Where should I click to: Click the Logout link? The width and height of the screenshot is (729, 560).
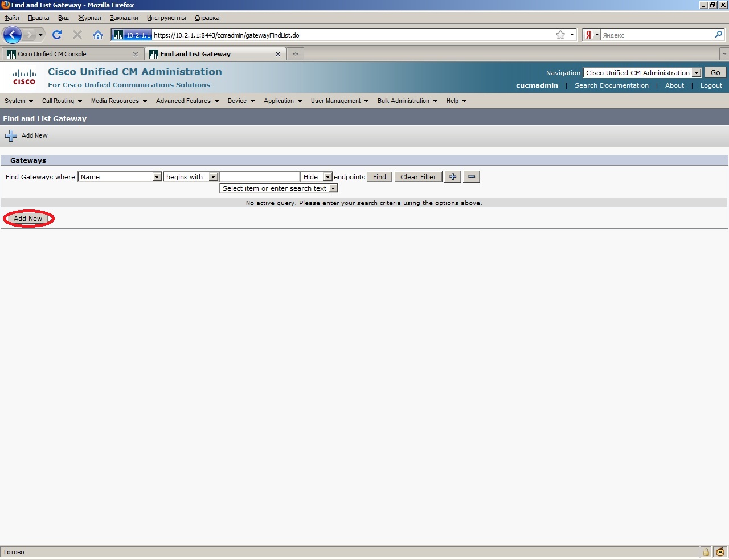(711, 85)
